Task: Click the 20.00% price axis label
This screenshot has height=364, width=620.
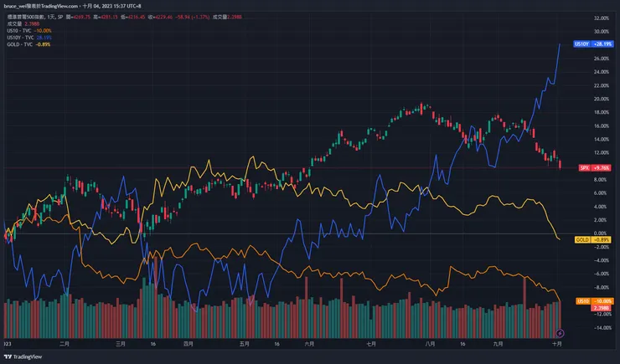Action: (601, 99)
